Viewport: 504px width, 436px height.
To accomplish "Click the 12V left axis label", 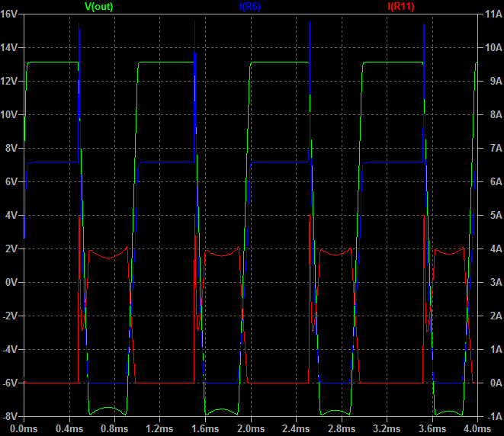I will tap(8, 81).
